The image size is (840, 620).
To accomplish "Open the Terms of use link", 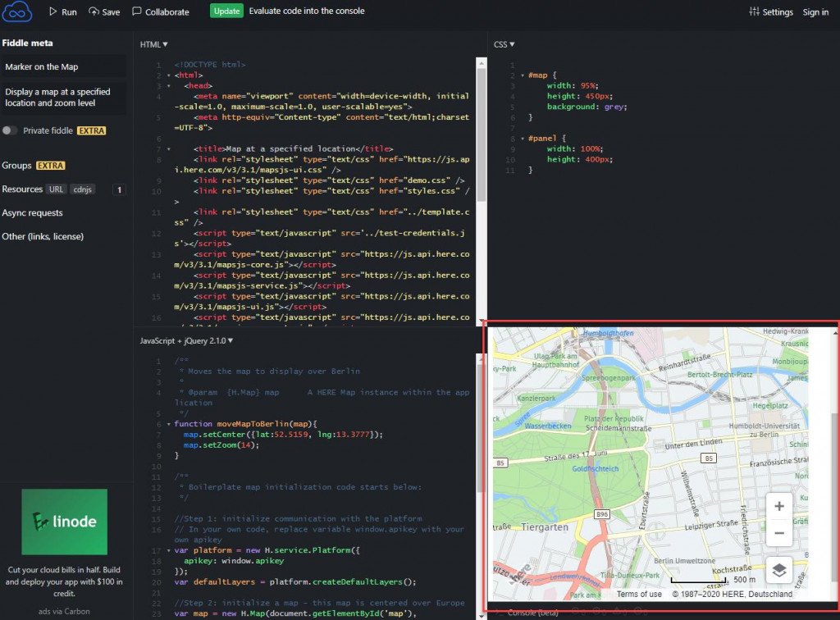I will click(639, 594).
